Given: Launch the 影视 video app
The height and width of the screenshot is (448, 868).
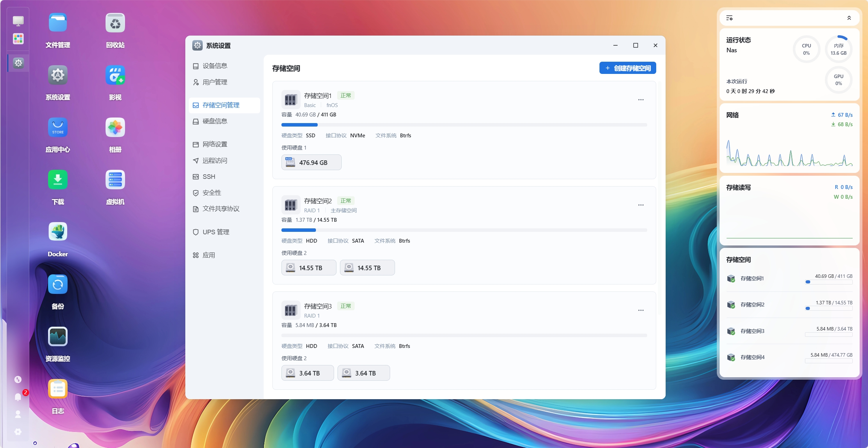Looking at the screenshot, I should [115, 75].
